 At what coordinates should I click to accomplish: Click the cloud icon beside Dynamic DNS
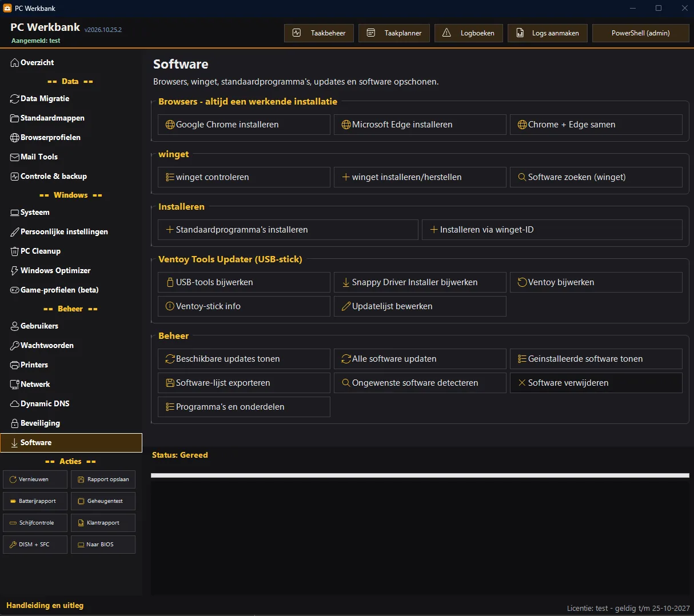click(x=15, y=404)
